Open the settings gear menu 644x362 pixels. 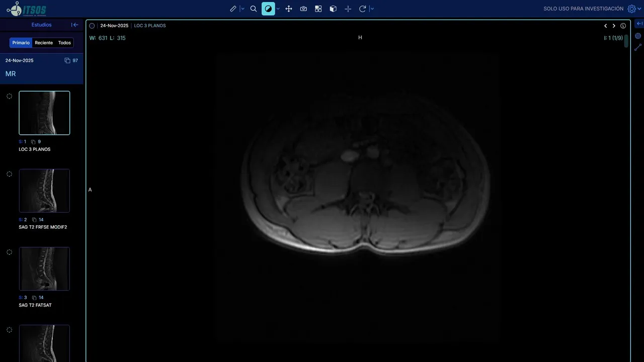pos(631,9)
